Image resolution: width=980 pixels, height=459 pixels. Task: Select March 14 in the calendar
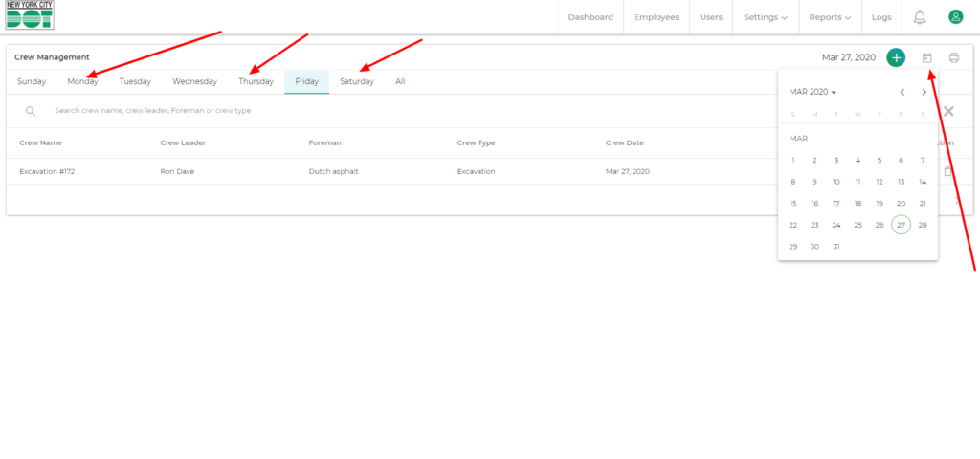click(923, 182)
